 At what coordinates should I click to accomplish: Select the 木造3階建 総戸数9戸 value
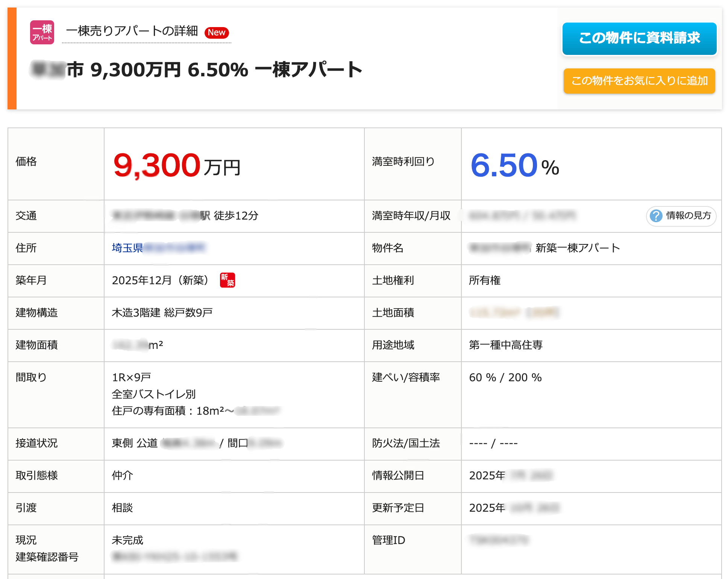(162, 313)
